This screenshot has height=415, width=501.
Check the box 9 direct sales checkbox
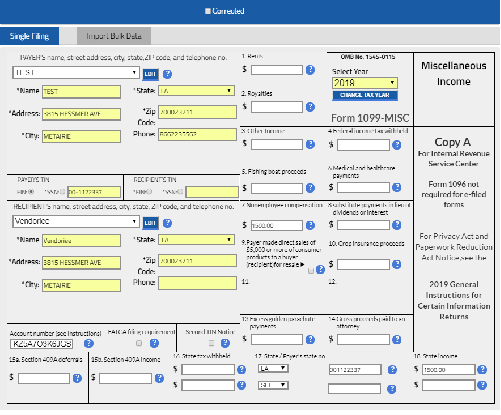coord(311,270)
